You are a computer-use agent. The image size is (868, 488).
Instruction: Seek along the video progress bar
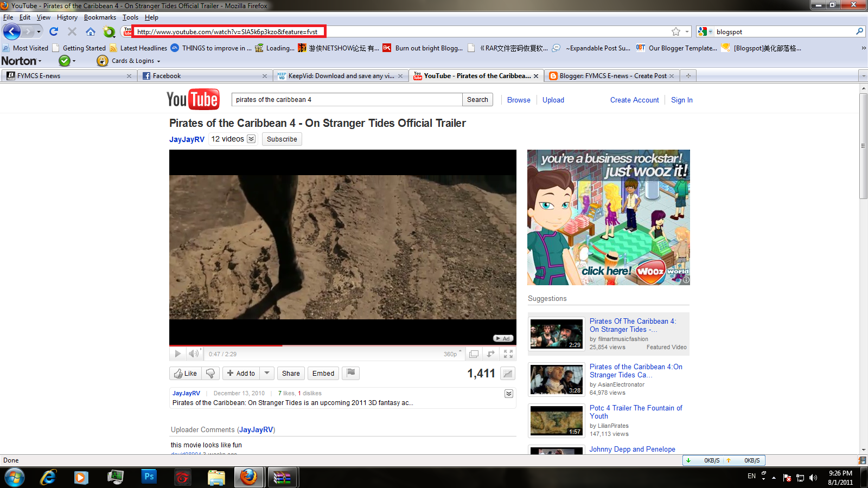tap(343, 345)
